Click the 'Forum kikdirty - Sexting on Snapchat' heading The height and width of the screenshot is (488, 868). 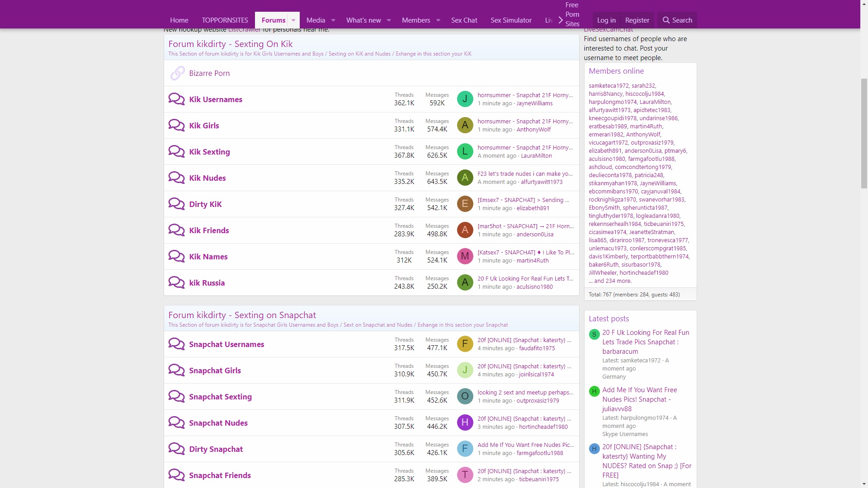242,315
